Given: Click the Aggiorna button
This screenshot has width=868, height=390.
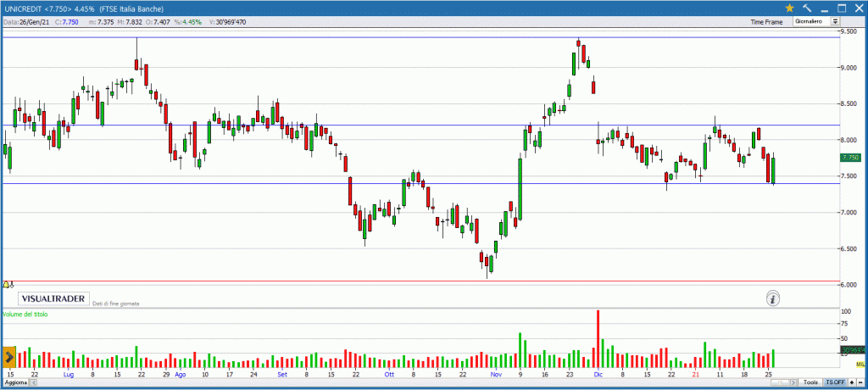Looking at the screenshot, I should pos(15,383).
